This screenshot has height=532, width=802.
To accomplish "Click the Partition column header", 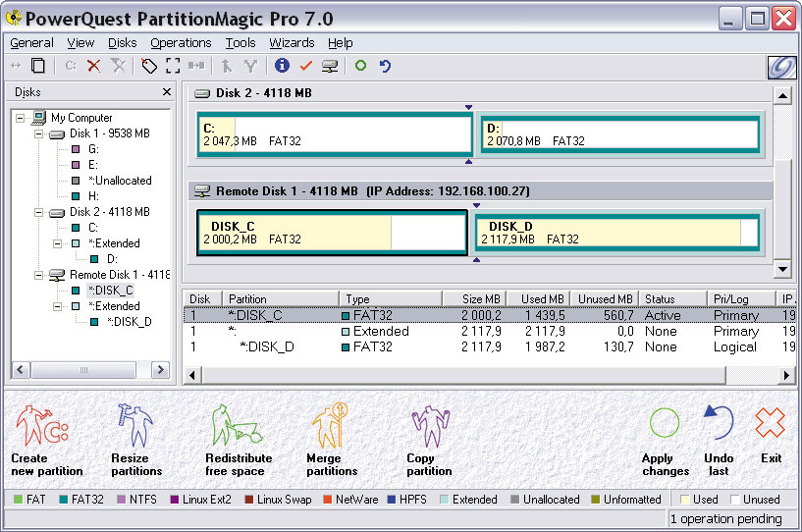I will (x=281, y=298).
